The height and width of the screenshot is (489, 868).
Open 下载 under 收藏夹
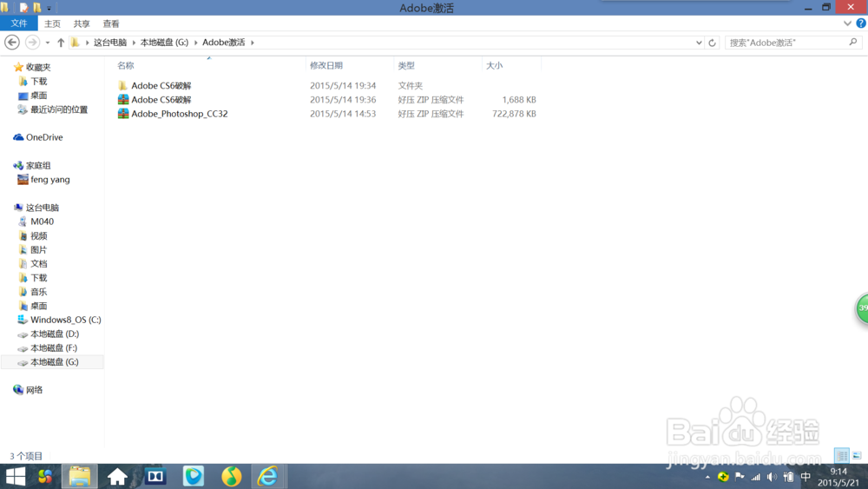38,82
